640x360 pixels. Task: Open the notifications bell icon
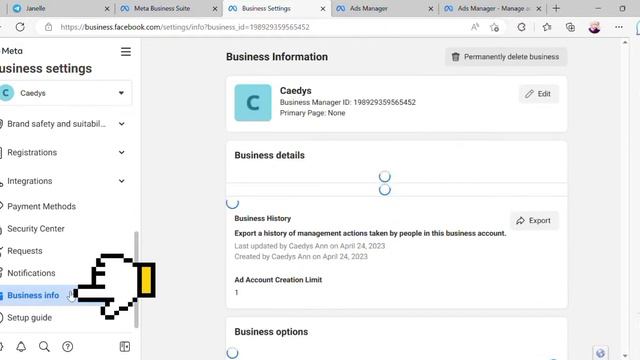click(x=21, y=347)
